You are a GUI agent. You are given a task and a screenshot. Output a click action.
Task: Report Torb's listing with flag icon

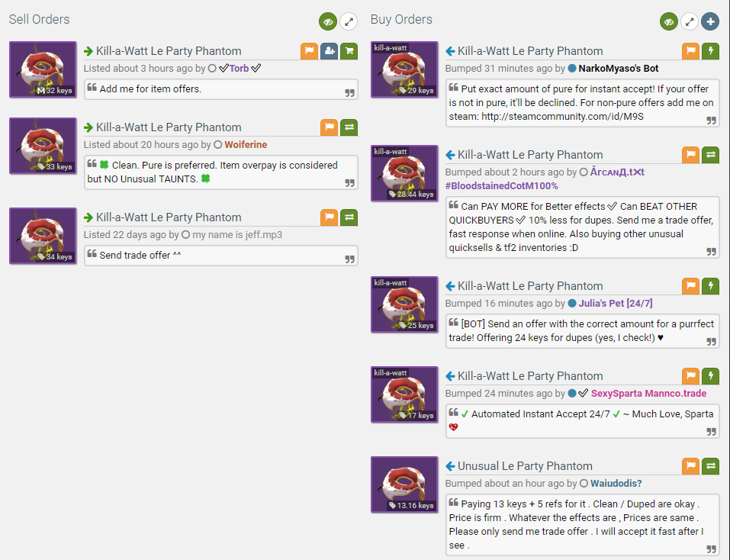coord(309,51)
